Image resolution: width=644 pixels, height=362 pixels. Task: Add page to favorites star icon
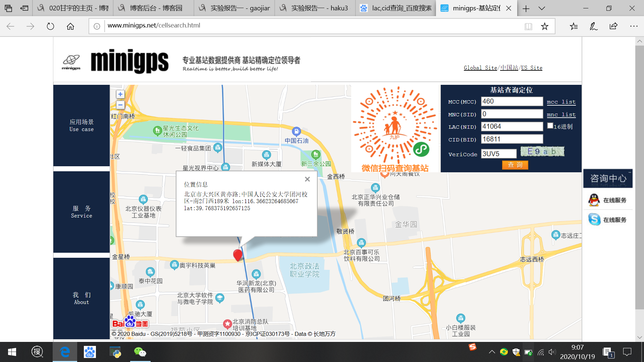coord(545,26)
